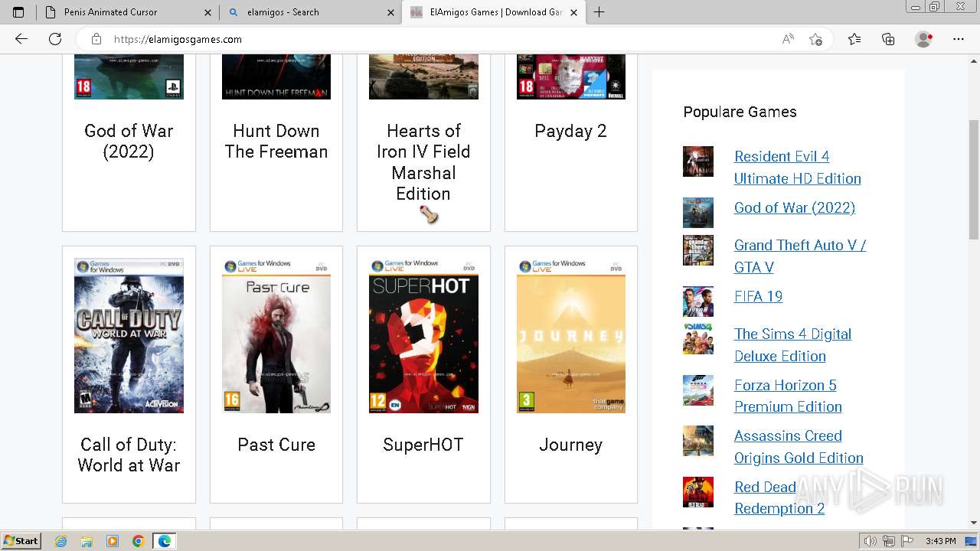Open Hunt Down The Freeman title link
This screenshot has width=980, height=551.
[276, 142]
